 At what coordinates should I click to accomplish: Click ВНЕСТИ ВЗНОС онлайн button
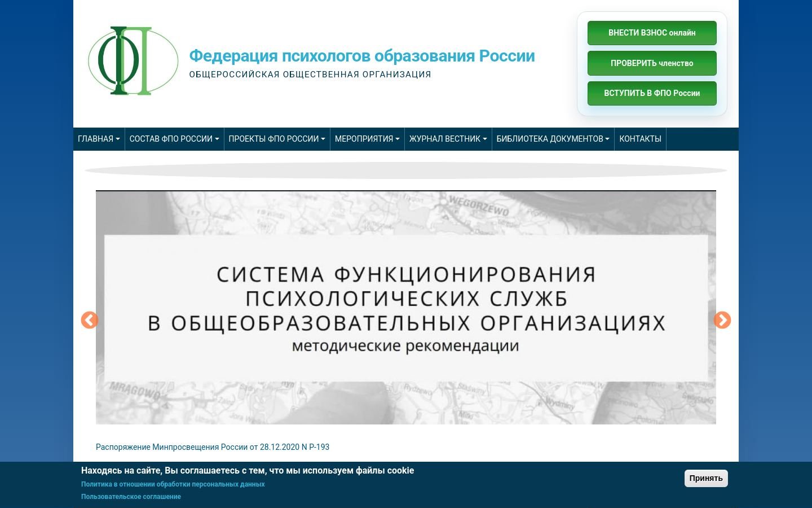tap(652, 33)
